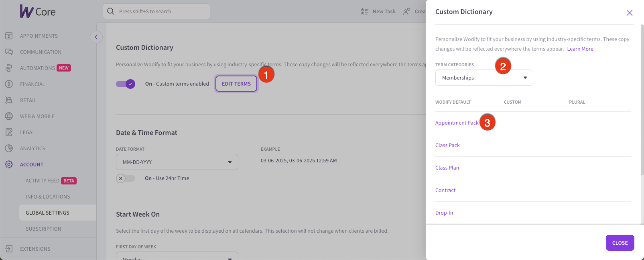Click the search magnifier icon
Viewport: 644px width, 260px height.
point(111,11)
